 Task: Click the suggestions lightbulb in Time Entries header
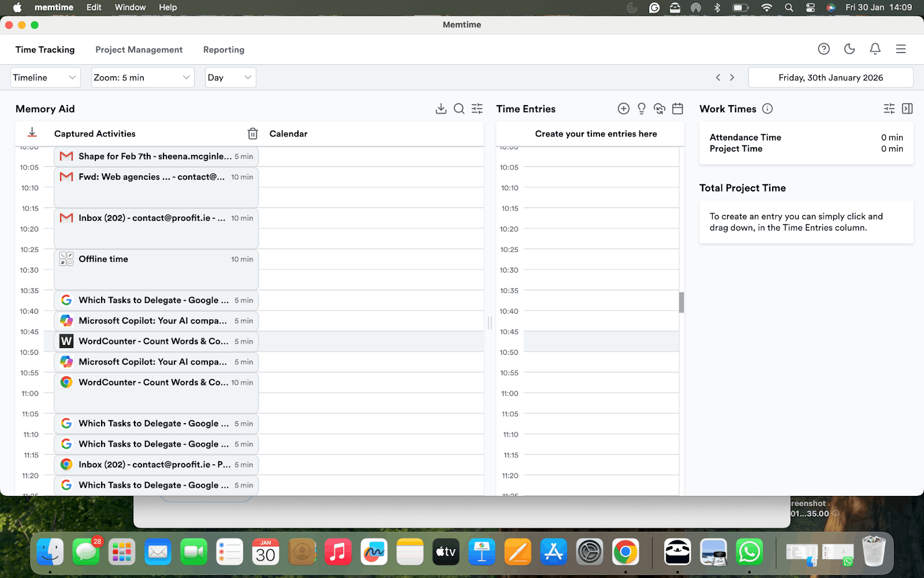point(641,109)
